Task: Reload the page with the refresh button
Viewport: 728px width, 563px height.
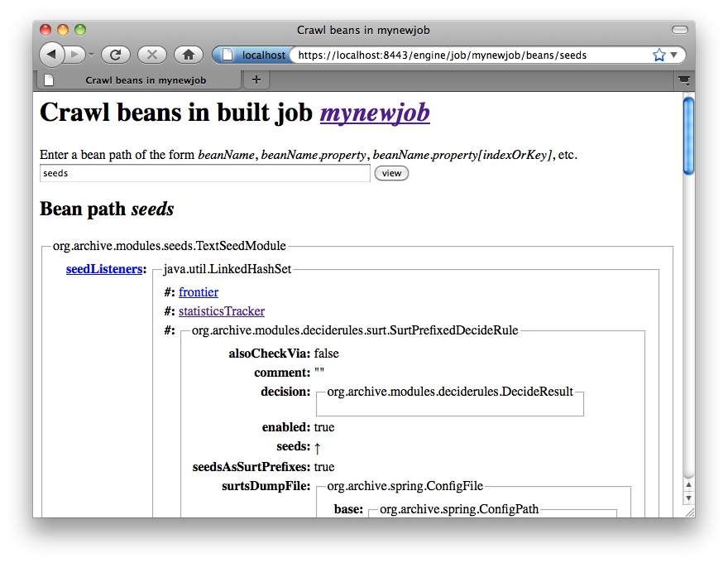Action: (116, 55)
